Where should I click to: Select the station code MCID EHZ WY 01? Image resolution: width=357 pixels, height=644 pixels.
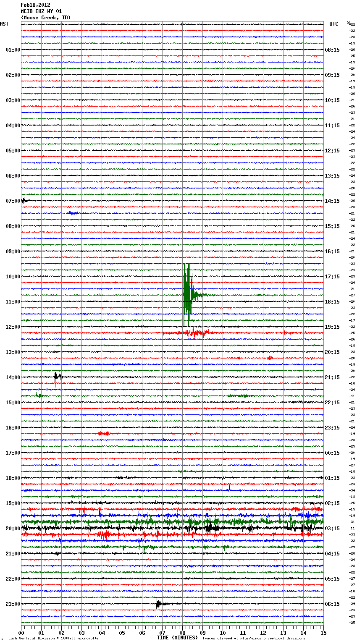(41, 11)
